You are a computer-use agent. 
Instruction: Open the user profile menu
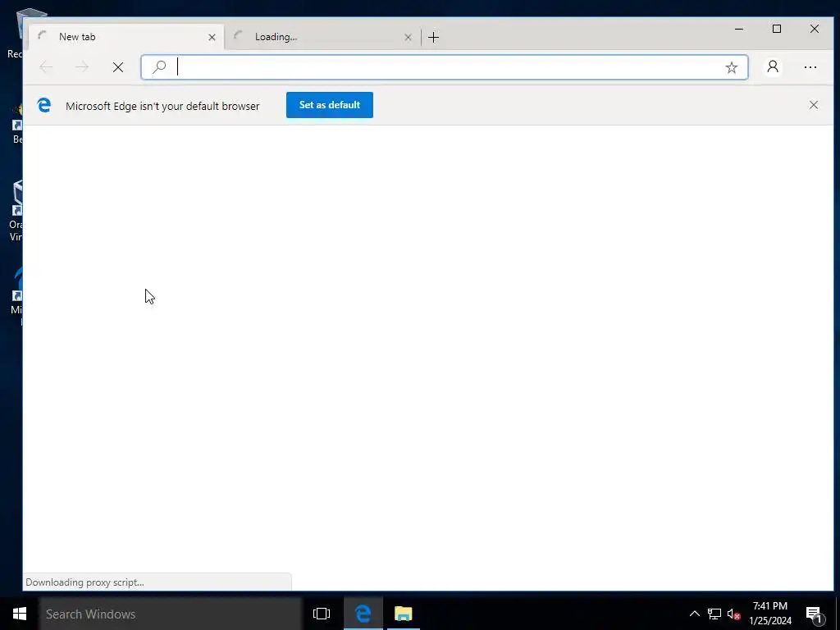pos(773,67)
